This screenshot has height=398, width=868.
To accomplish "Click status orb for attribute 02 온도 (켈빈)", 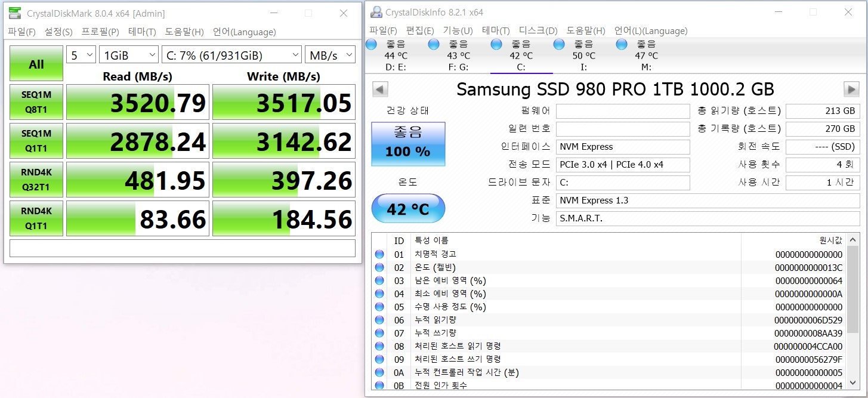I will (379, 267).
